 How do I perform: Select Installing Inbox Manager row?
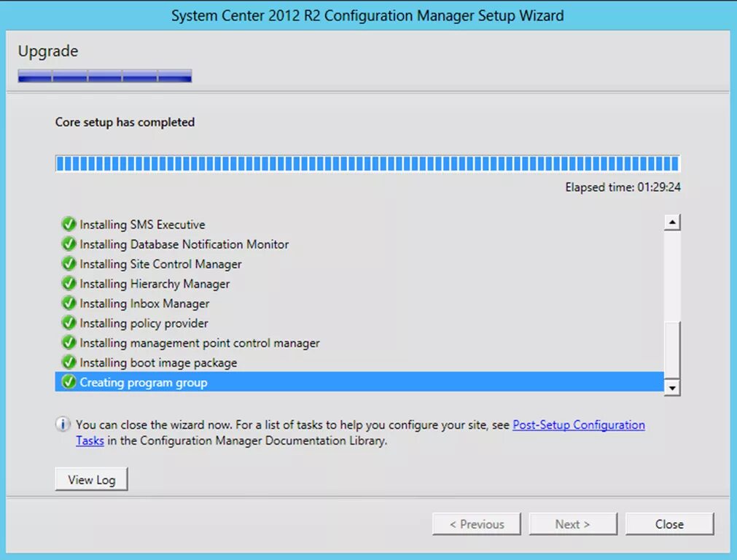(x=359, y=303)
